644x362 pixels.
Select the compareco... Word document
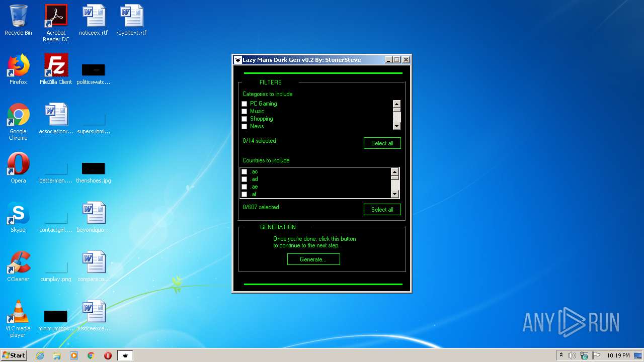94,266
